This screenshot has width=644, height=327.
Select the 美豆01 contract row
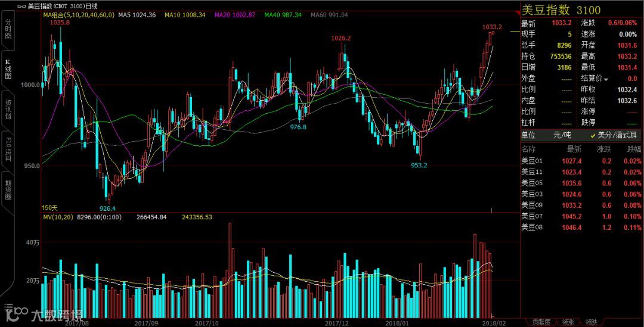click(x=581, y=161)
